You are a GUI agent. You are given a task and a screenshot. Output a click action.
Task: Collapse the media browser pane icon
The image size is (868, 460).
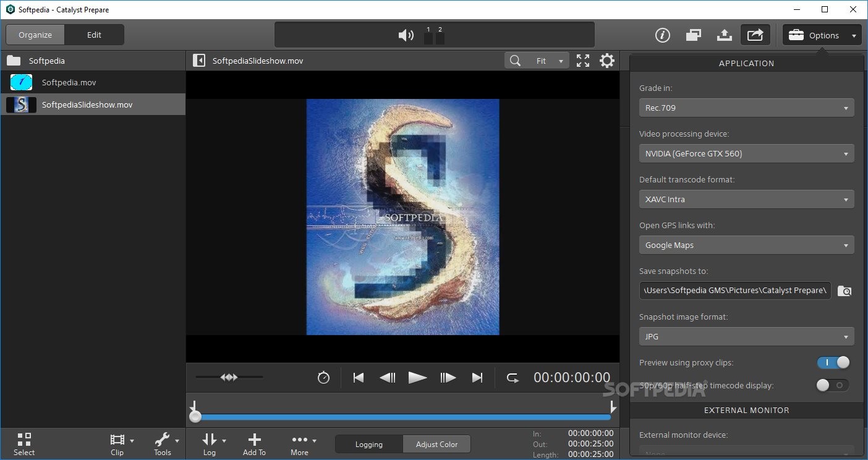click(x=199, y=61)
